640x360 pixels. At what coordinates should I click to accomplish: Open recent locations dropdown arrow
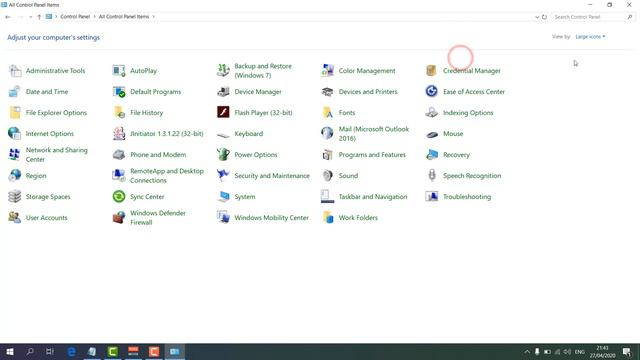point(31,17)
